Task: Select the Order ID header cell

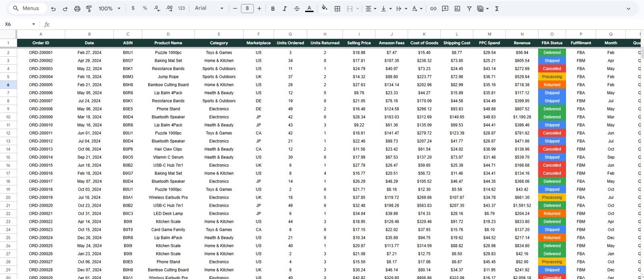Action: [41, 43]
